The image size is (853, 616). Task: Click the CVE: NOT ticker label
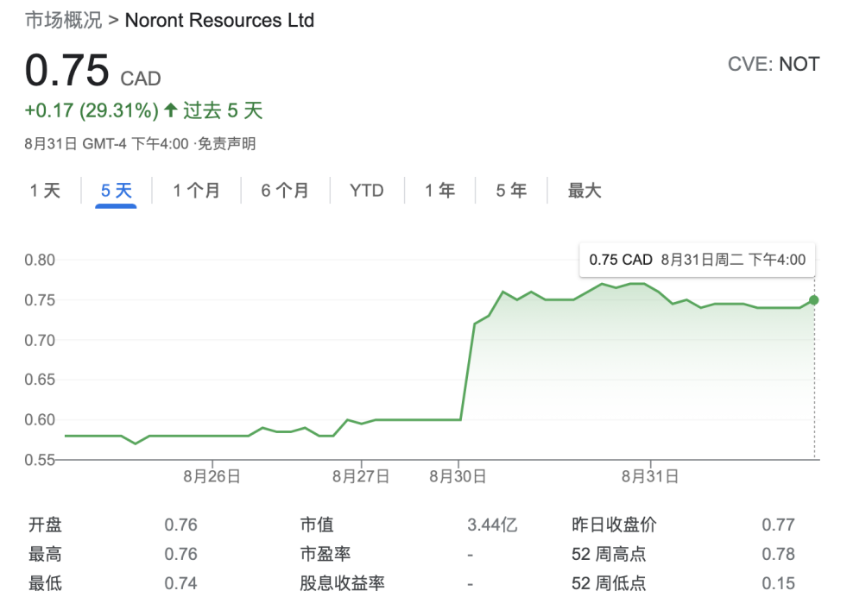coord(773,65)
